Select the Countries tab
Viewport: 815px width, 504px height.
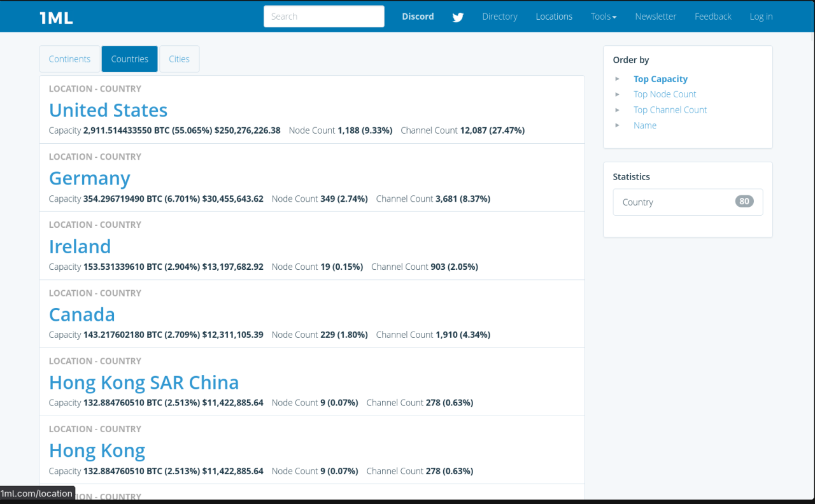pyautogui.click(x=129, y=59)
